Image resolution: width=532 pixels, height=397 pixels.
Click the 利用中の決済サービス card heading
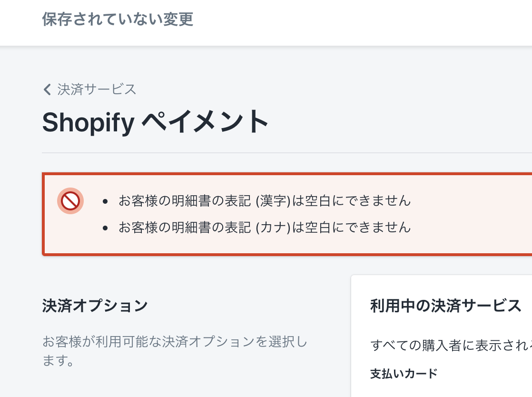[446, 306]
